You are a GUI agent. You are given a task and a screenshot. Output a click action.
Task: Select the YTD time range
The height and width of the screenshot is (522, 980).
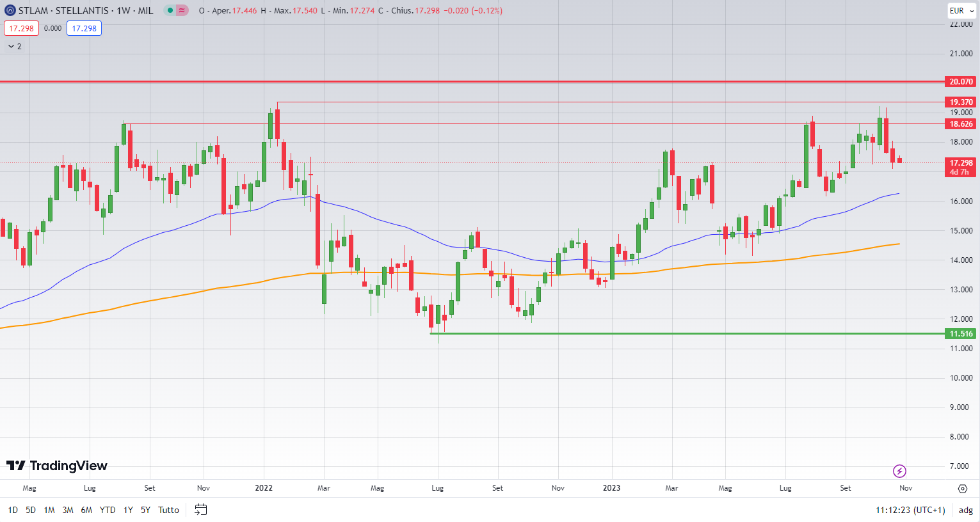[108, 510]
